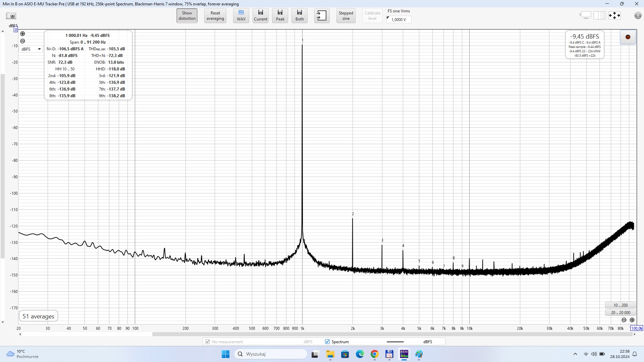Zoom in horizontal axis plus icon

(632, 320)
